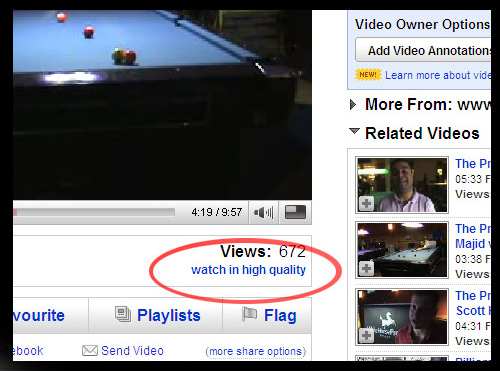This screenshot has width=500, height=371.
Task: Expand the 'More From' section
Action: (353, 105)
